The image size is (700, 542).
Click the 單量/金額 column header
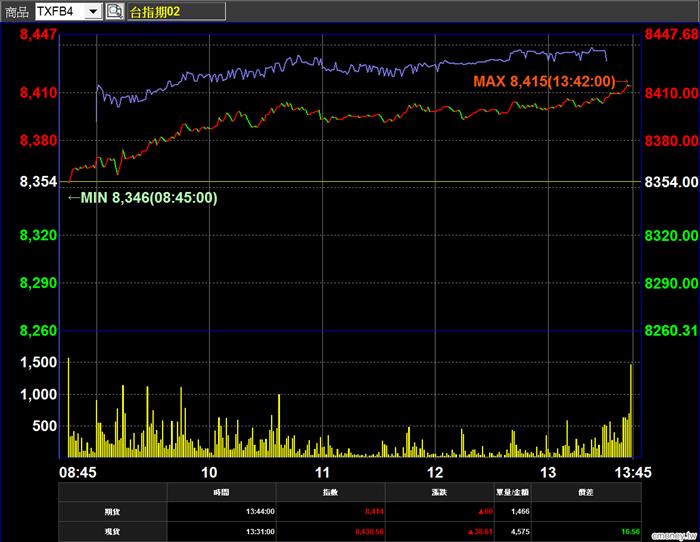coord(512,492)
